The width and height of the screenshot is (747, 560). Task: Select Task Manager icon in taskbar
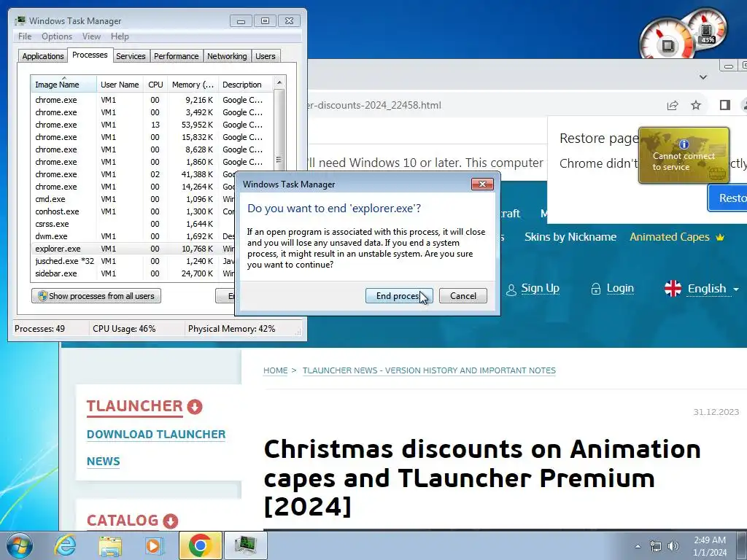point(246,545)
